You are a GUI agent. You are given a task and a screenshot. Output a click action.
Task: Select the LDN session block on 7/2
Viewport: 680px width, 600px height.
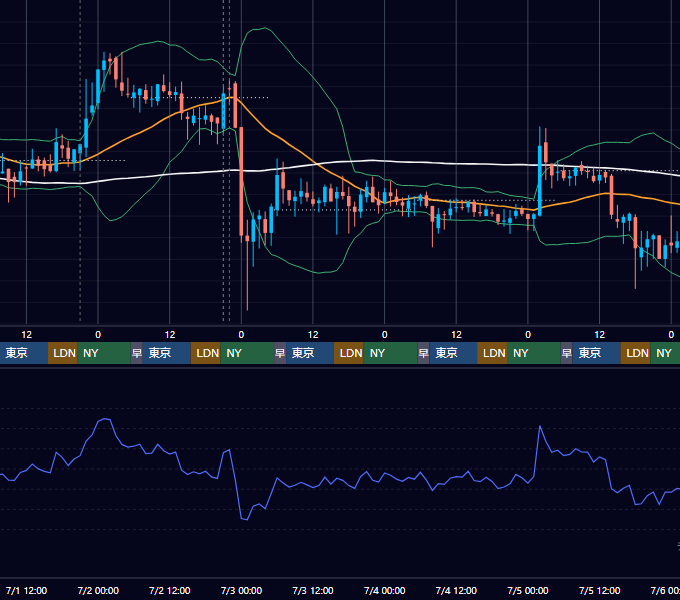tap(206, 353)
